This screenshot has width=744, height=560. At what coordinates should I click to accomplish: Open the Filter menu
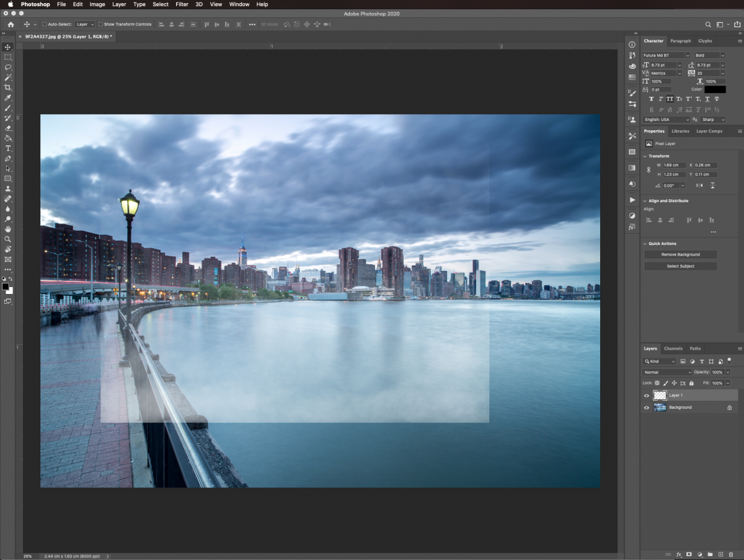coord(182,4)
